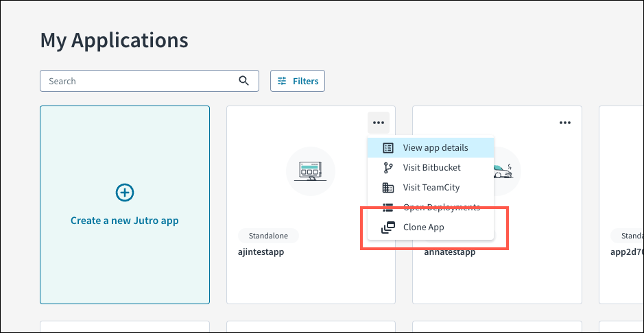
Task: Click the ajintestapp monitor illustration icon
Action: (311, 171)
